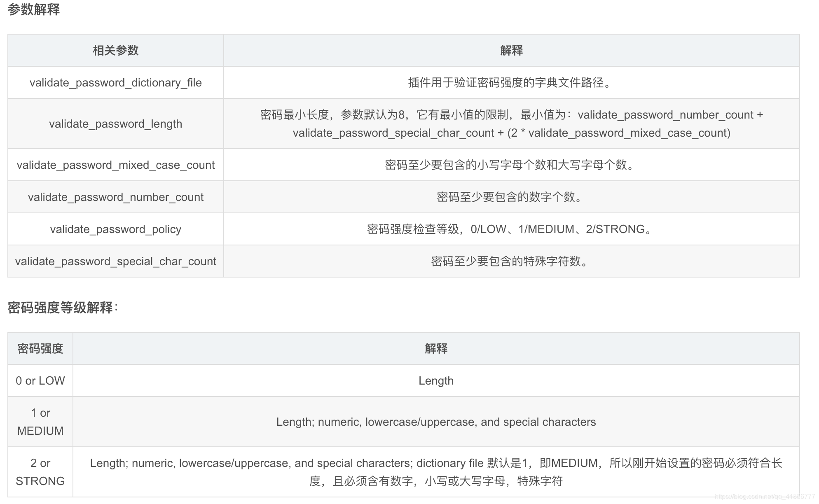Viewport: 819px width, 504px height.
Task: Click the 小写字母个数和大写字母个数 description
Action: click(511, 165)
